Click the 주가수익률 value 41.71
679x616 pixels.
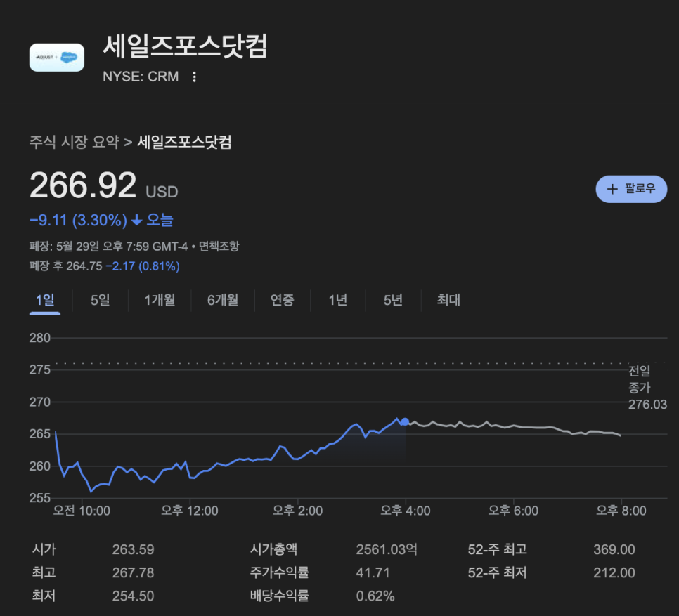pos(373,572)
